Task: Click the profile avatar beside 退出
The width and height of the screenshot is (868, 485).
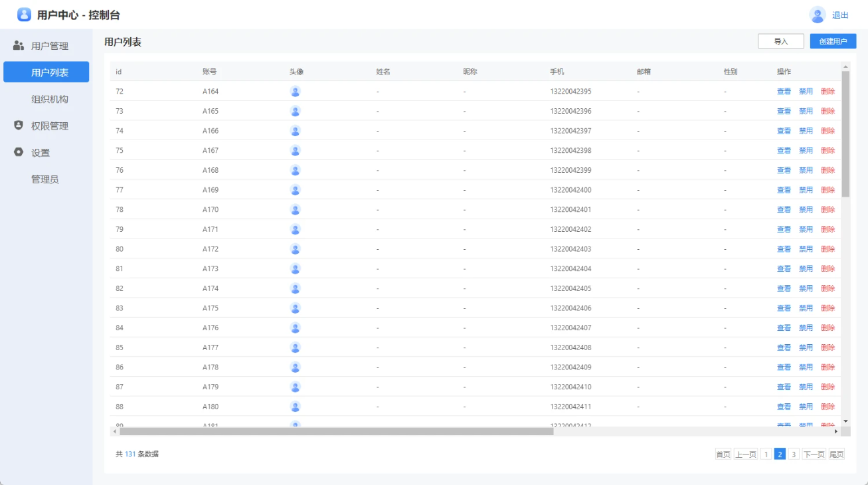Action: click(x=818, y=15)
